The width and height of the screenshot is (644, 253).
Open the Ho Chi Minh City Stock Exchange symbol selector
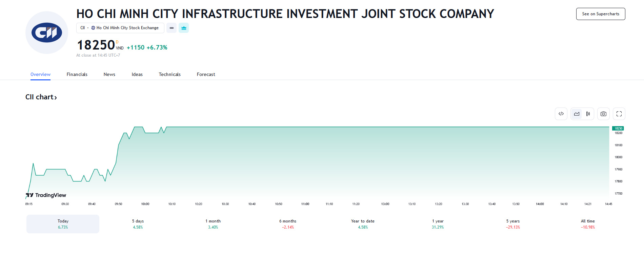point(120,28)
